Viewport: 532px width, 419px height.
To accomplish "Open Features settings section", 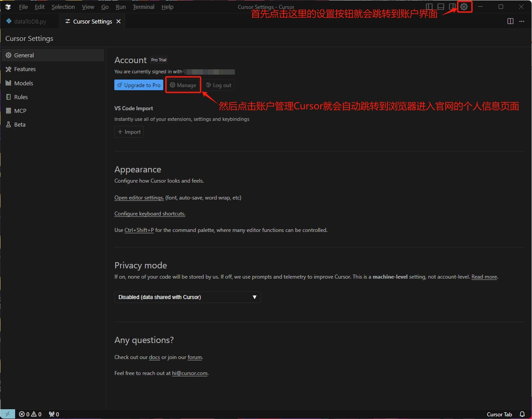I will [53, 69].
